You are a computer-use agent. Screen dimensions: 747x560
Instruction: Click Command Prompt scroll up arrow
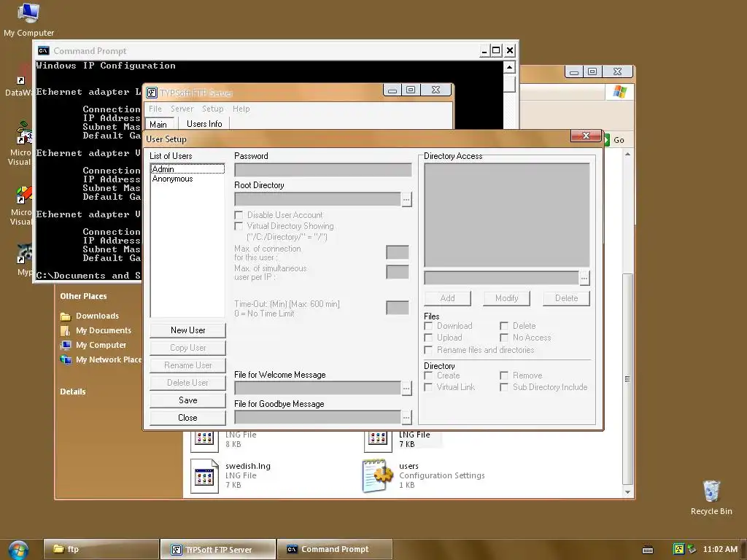(510, 67)
